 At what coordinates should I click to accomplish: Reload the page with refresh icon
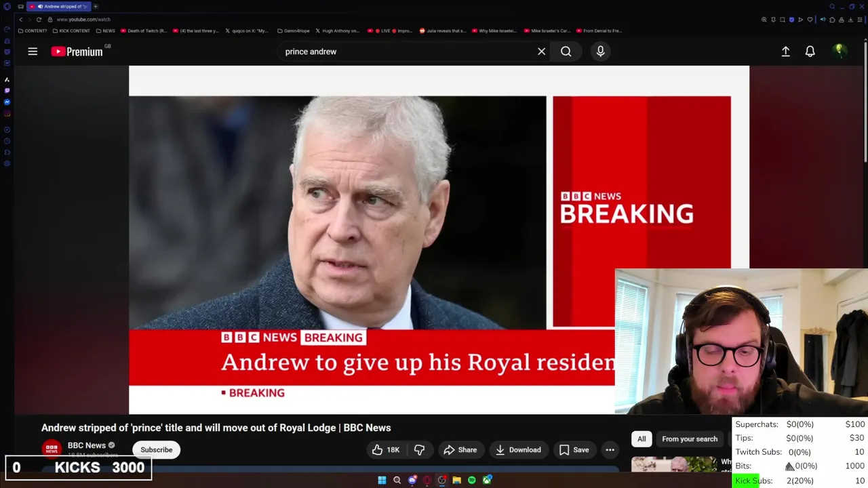pos(39,20)
